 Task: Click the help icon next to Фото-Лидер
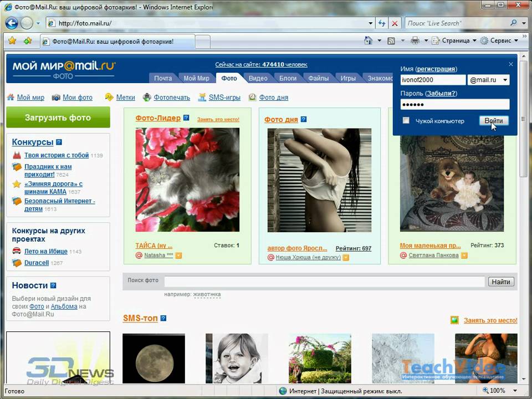pyautogui.click(x=186, y=117)
